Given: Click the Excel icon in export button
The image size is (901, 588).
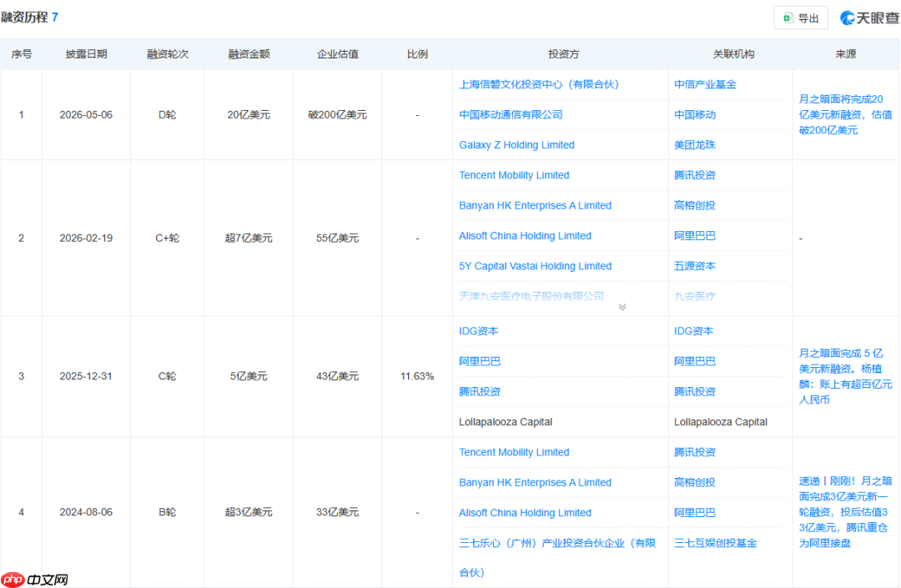Looking at the screenshot, I should 788,18.
